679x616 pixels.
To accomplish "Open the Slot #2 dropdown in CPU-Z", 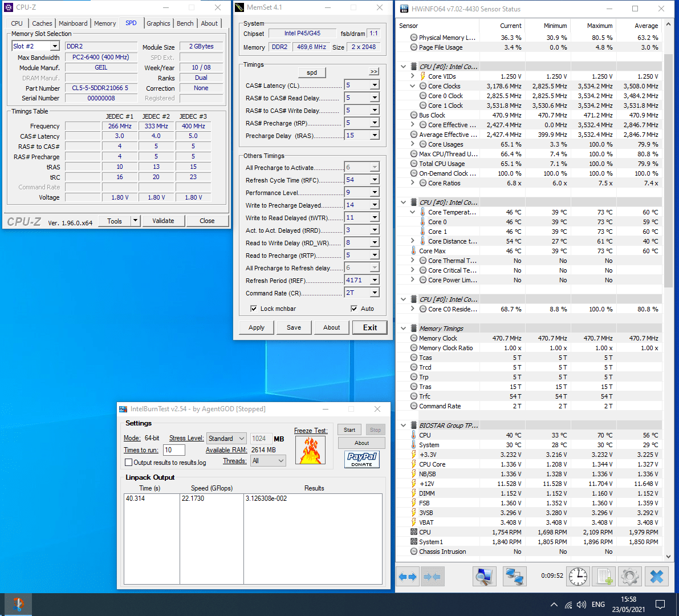I will 55,46.
